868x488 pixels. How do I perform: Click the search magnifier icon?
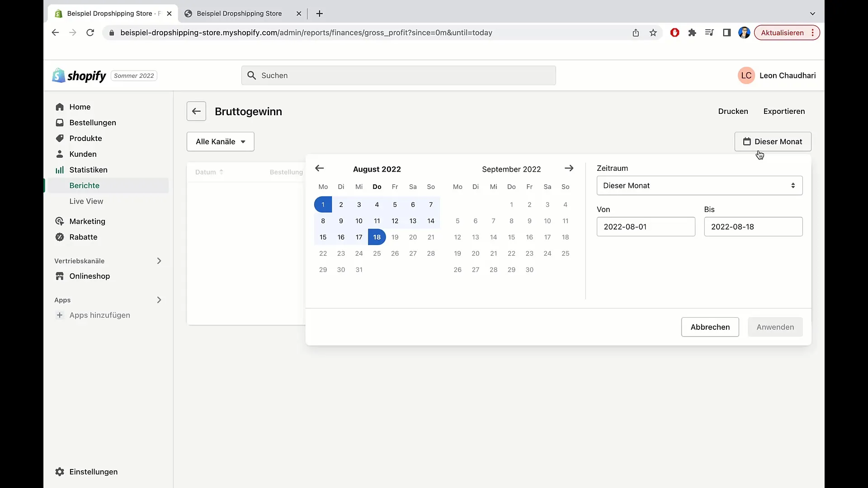pyautogui.click(x=252, y=75)
